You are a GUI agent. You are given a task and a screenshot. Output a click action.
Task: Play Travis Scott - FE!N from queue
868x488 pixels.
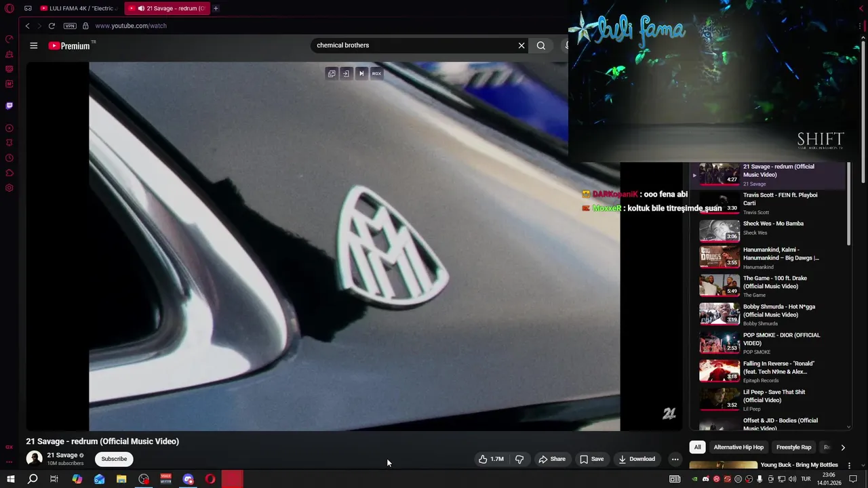[768, 203]
